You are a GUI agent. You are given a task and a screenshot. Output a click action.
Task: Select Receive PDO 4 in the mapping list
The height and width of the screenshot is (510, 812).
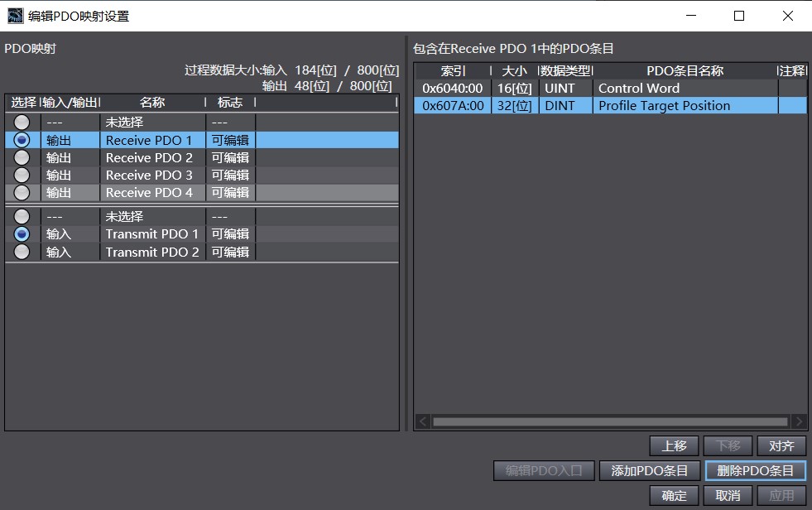(x=21, y=192)
